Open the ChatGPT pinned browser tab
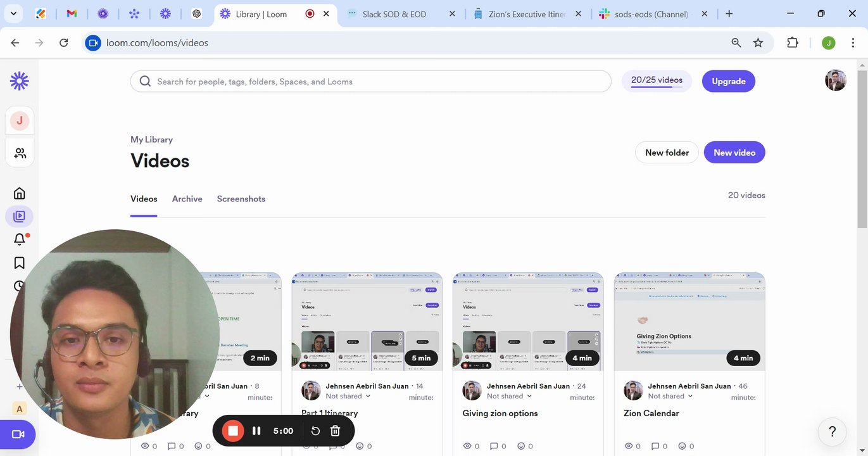This screenshot has width=868, height=456. click(197, 13)
